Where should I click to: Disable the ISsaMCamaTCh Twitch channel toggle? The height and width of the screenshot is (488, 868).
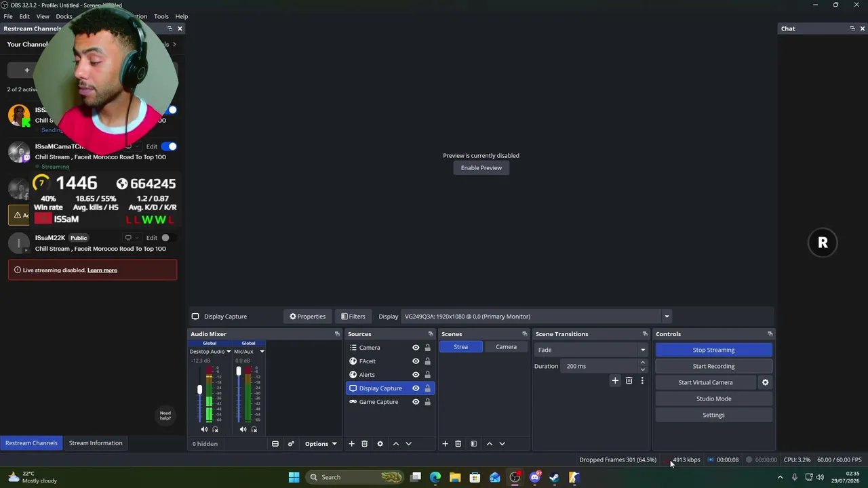tap(170, 146)
